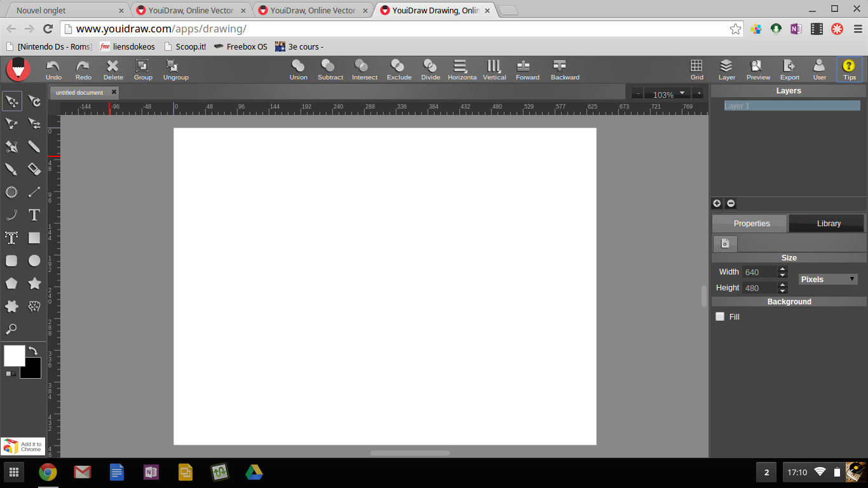
Task: Activate the Zoom magnifier tool
Action: tap(11, 329)
